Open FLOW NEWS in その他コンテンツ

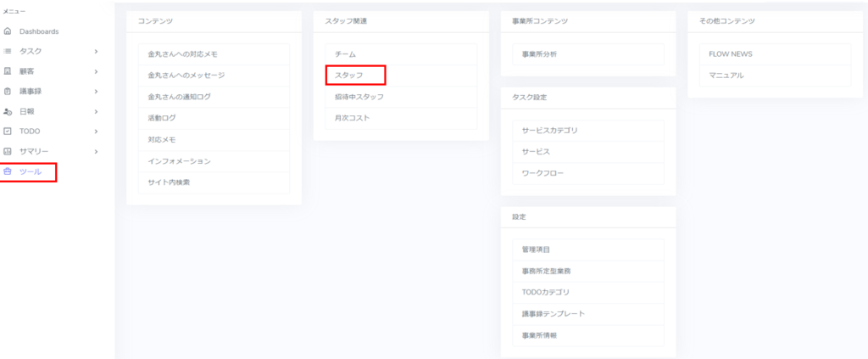click(730, 54)
